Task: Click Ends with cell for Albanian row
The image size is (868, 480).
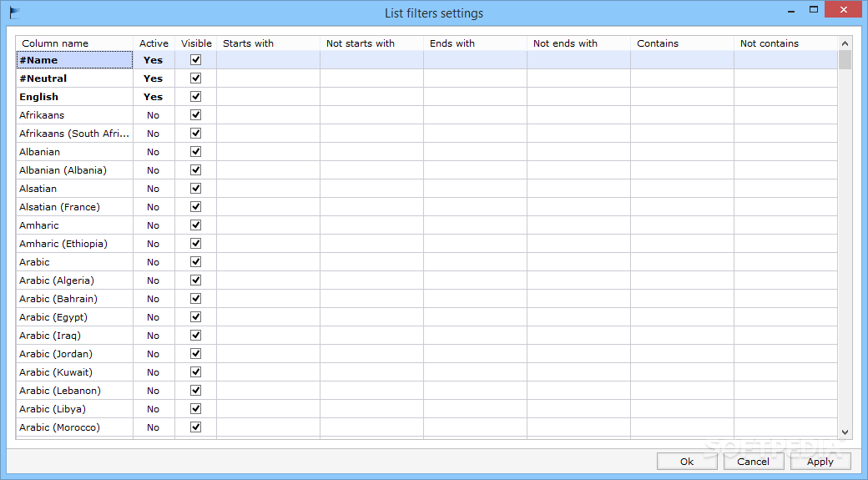Action: click(476, 152)
